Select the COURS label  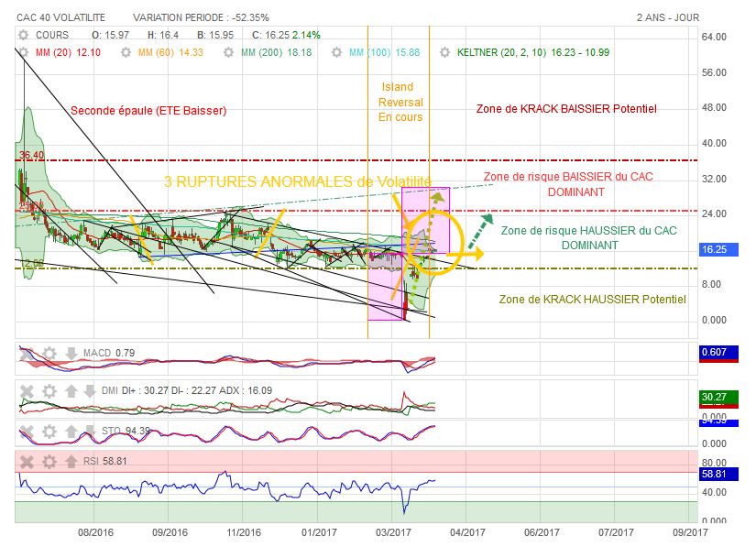pyautogui.click(x=52, y=35)
